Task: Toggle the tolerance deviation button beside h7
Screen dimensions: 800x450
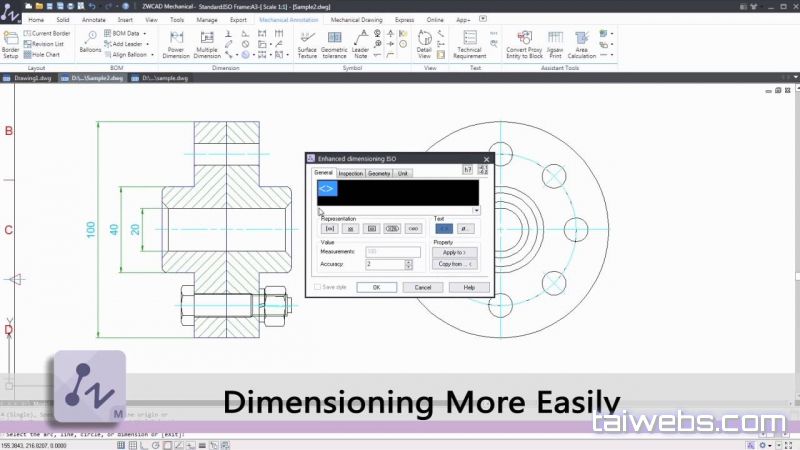Action: pos(484,170)
